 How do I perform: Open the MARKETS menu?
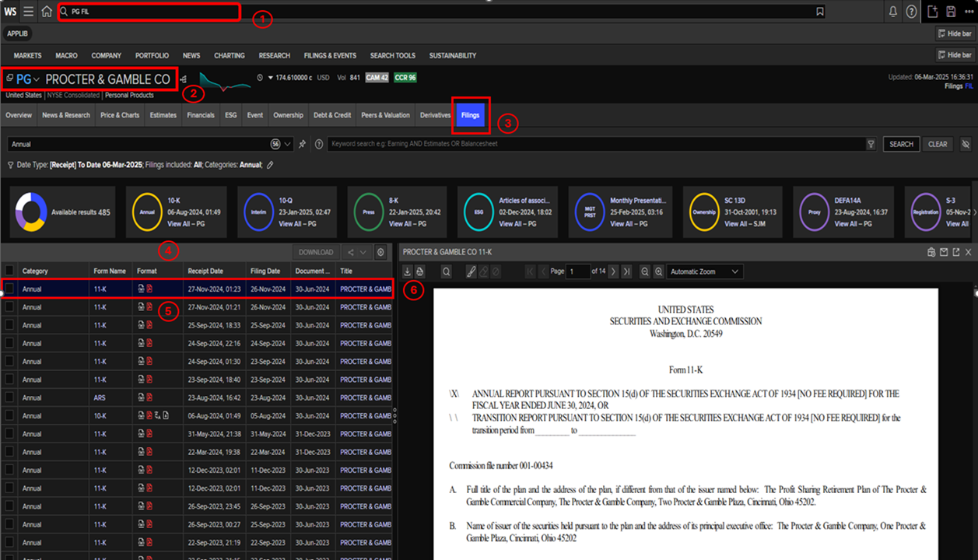click(x=28, y=56)
